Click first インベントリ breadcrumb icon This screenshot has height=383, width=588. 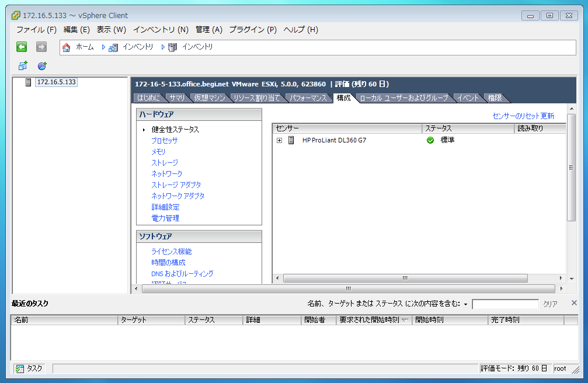click(113, 47)
